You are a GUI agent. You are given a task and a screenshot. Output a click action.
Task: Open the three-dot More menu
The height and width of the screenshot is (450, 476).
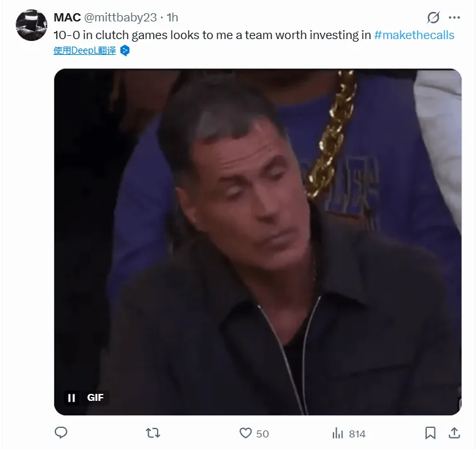pyautogui.click(x=454, y=18)
